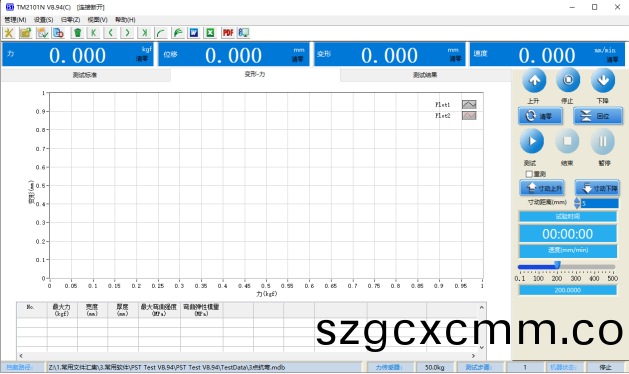Click the round down-arrow 下降 button

pyautogui.click(x=603, y=80)
